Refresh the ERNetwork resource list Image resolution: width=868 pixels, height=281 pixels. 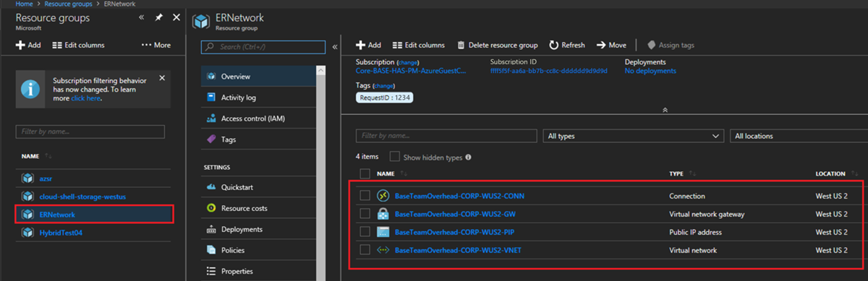click(x=567, y=45)
